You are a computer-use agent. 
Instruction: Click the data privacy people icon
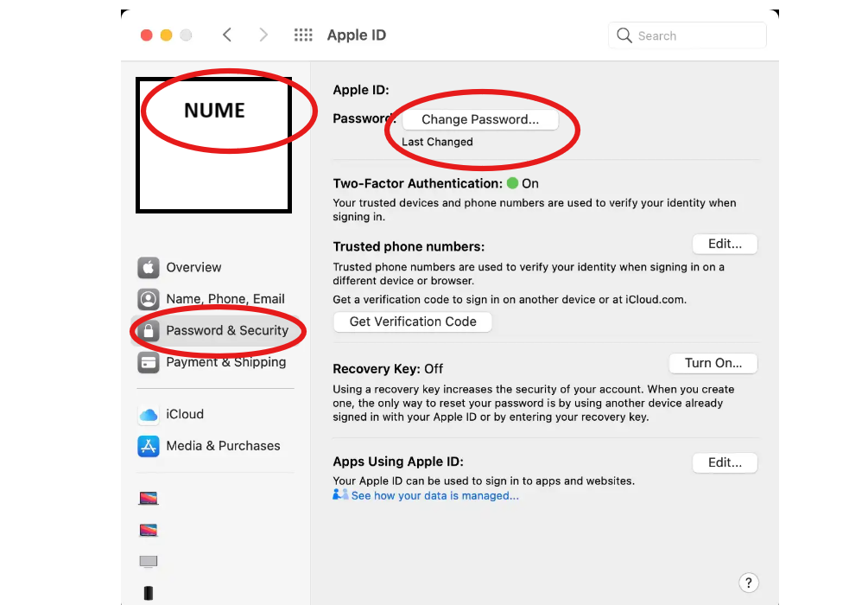pyautogui.click(x=340, y=494)
